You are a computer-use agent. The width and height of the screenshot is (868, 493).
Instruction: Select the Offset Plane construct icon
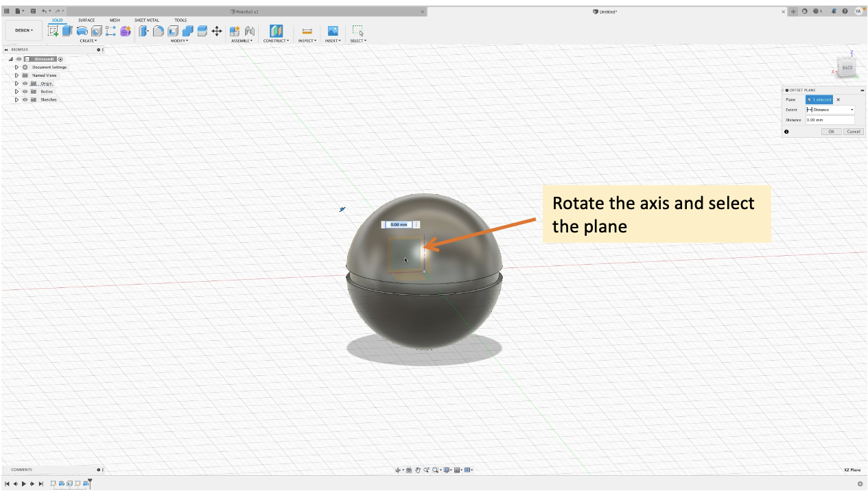pos(276,31)
